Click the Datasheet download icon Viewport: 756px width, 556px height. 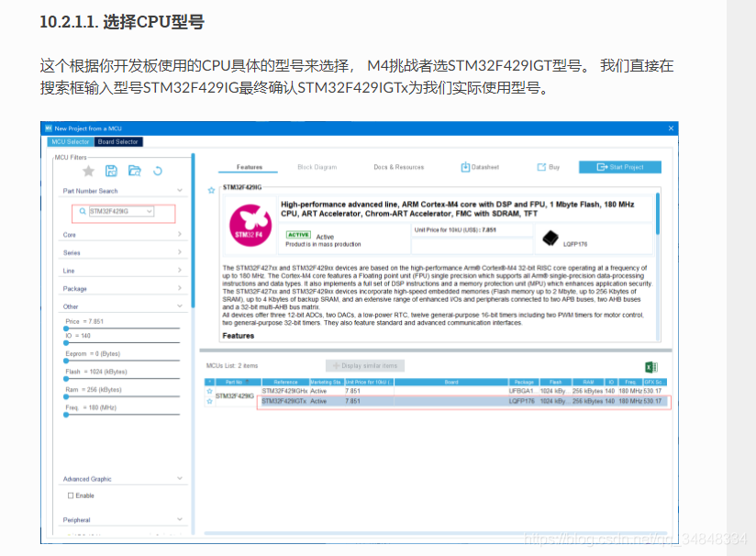465,167
